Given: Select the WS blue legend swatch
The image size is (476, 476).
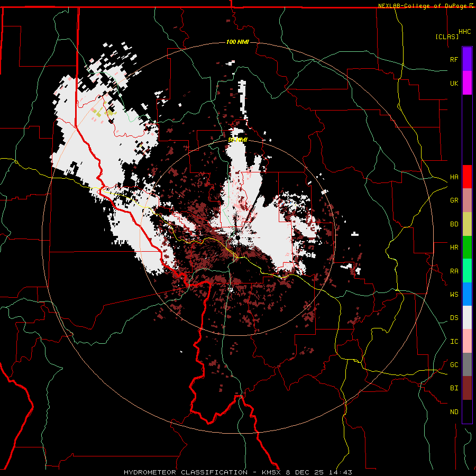Looking at the screenshot, I should pos(467,294).
